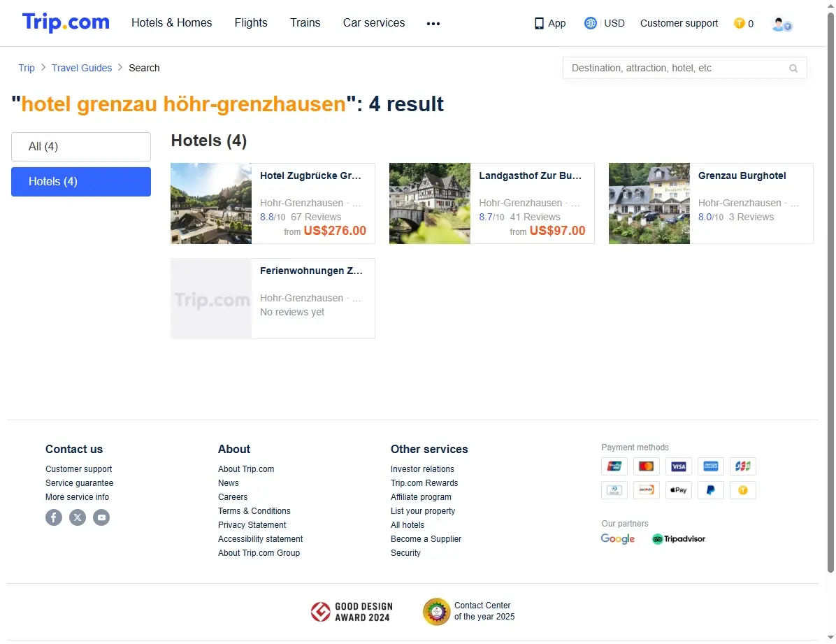
Task: Click the page vertical scrollbar
Action: (x=830, y=294)
